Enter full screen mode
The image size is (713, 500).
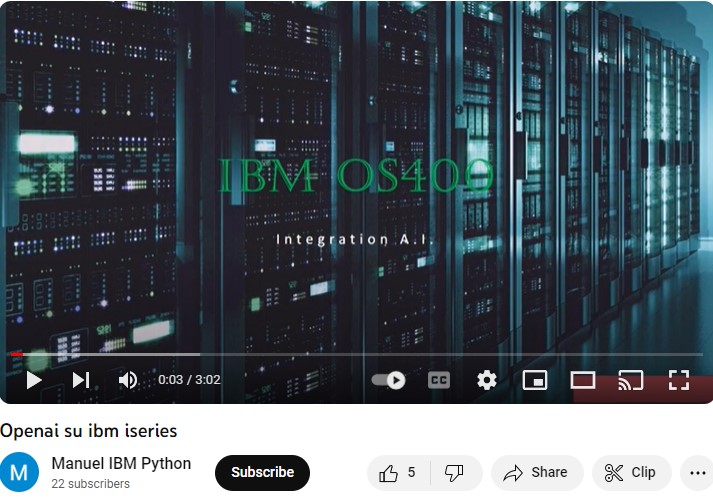tap(678, 380)
